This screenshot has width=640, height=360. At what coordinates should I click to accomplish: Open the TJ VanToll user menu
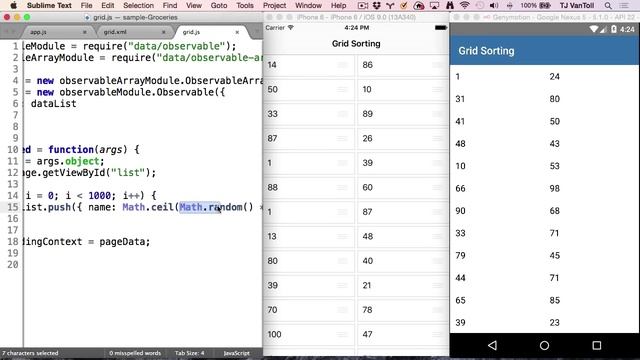[x=577, y=5]
